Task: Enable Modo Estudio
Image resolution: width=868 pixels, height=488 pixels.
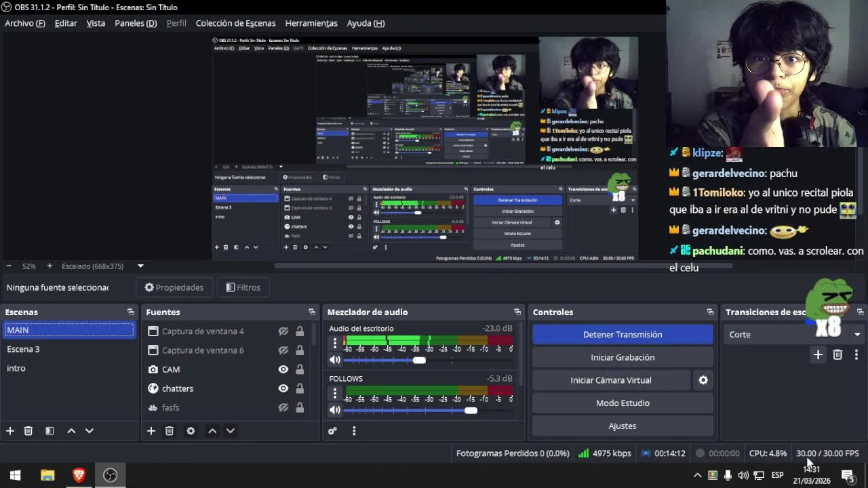Action: (623, 403)
